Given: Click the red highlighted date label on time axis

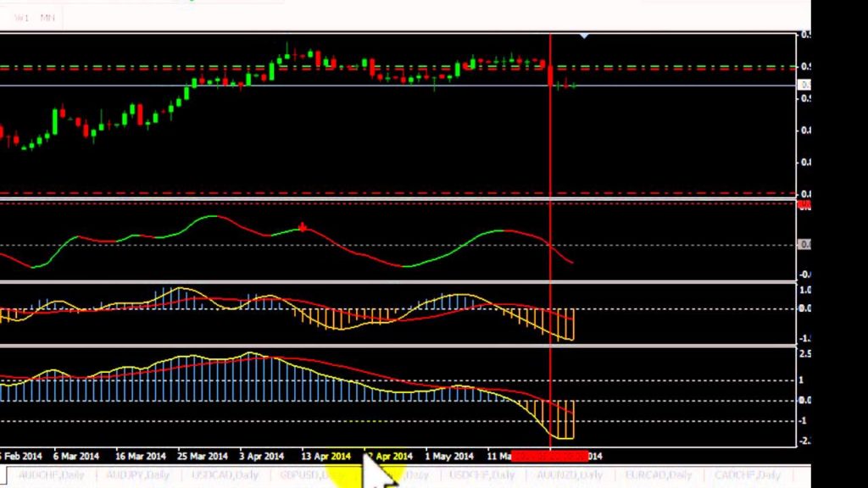Looking at the screenshot, I should [x=549, y=457].
